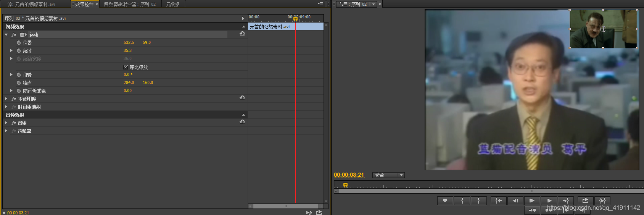Reset the 运动 motion effect
This screenshot has width=644, height=215.
click(x=242, y=34)
